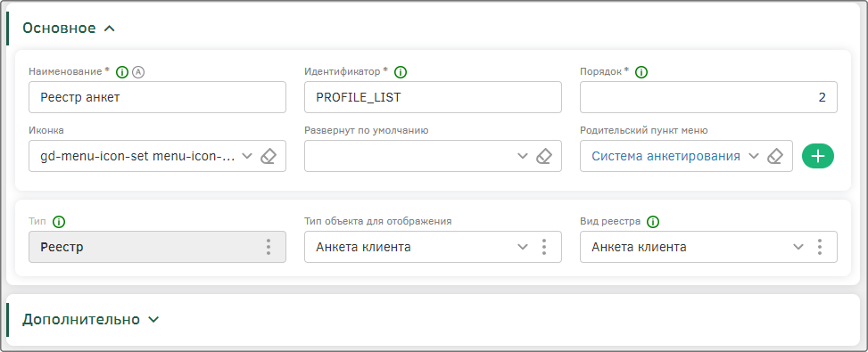Click the disabled Тип field value Реестр
The width and height of the screenshot is (868, 352).
[x=62, y=247]
